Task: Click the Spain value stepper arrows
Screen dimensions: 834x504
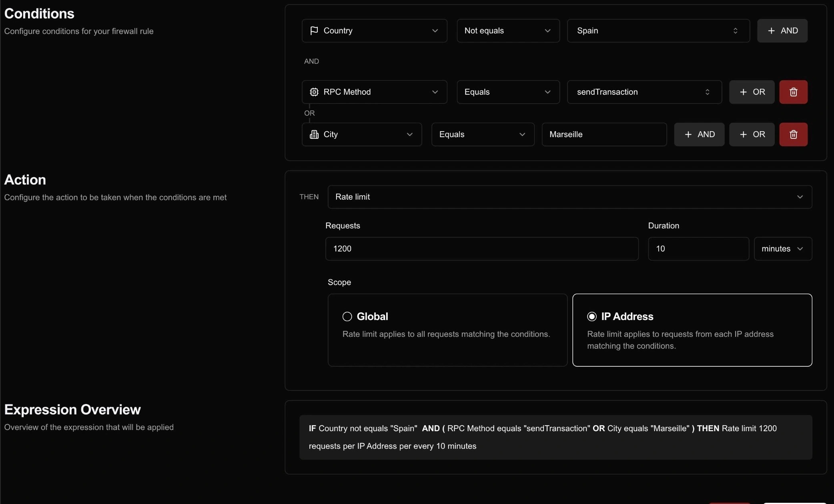Action: [x=736, y=30]
